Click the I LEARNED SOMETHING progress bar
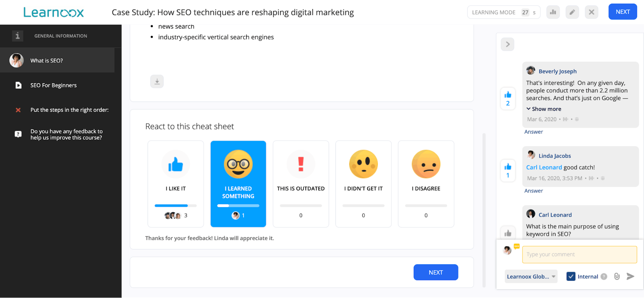This screenshot has width=644, height=298. point(238,205)
